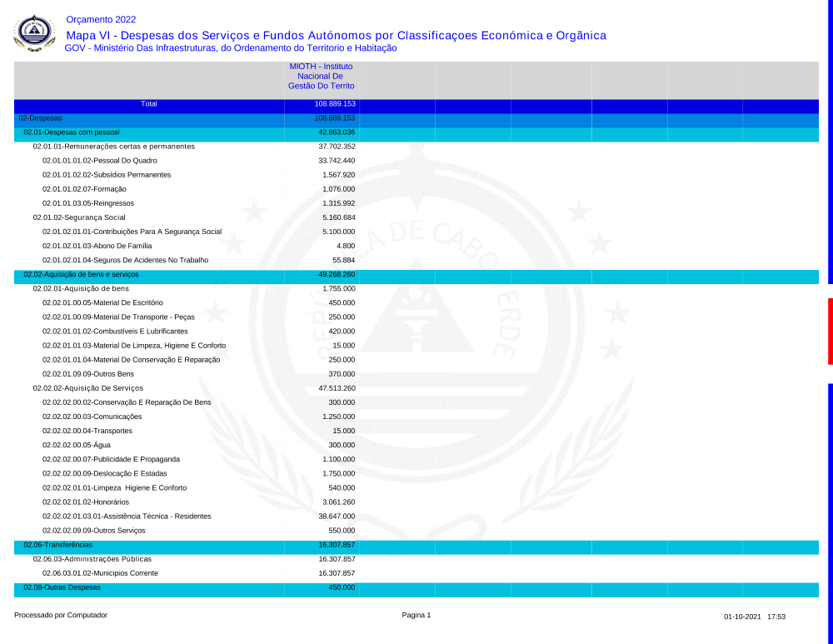Select the Pessoal Do Quadro line
Screen dimensions: 833x644
99,161
